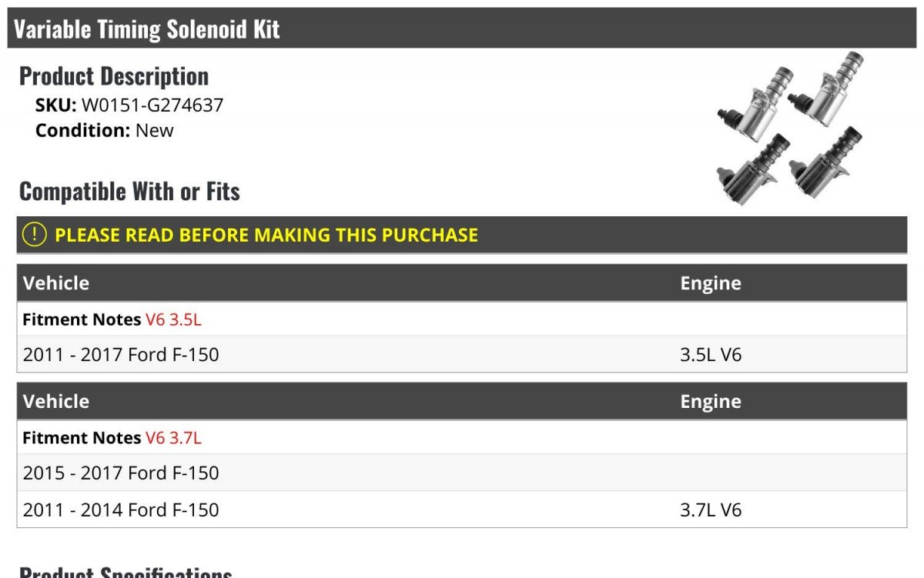Click the exclamation warning icon in yellow banner
Viewport: 924px width, 578px height.
pos(35,235)
